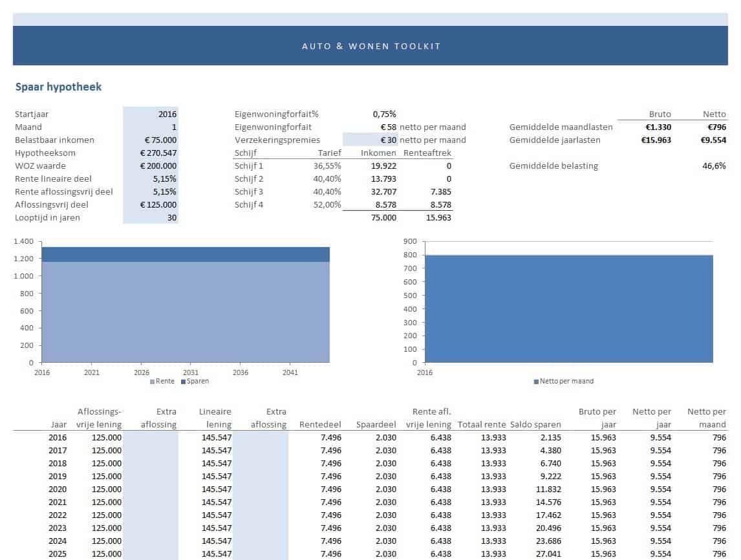
Task: Select the Eigenwoningforfait% value 0,75%
Action: (384, 114)
